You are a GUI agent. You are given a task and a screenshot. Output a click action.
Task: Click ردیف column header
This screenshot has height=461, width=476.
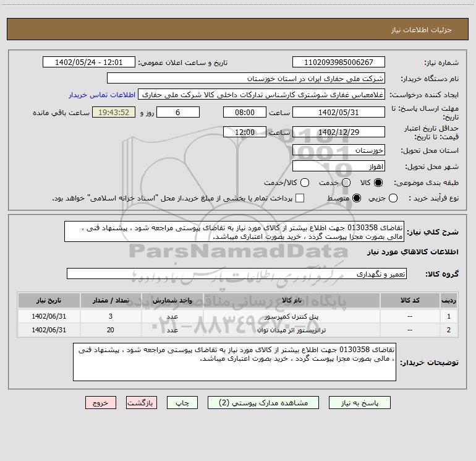[x=449, y=300]
